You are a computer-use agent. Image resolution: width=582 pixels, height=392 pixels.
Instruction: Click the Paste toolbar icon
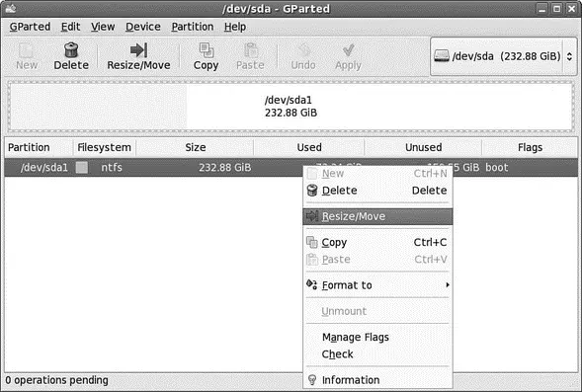click(251, 50)
